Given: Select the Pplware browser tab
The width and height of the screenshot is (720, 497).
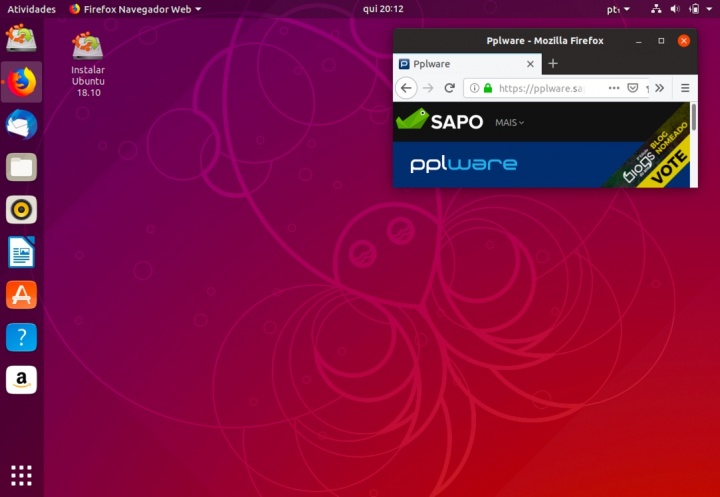Looking at the screenshot, I should (x=460, y=63).
